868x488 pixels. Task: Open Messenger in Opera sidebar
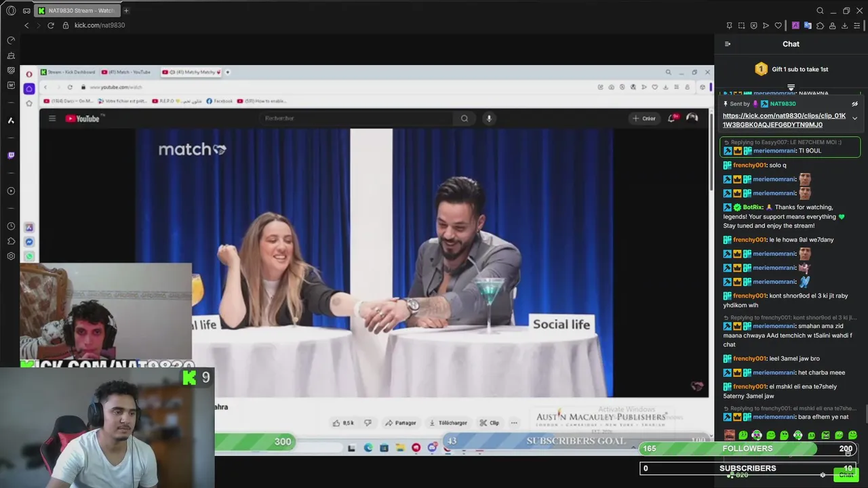coord(29,242)
